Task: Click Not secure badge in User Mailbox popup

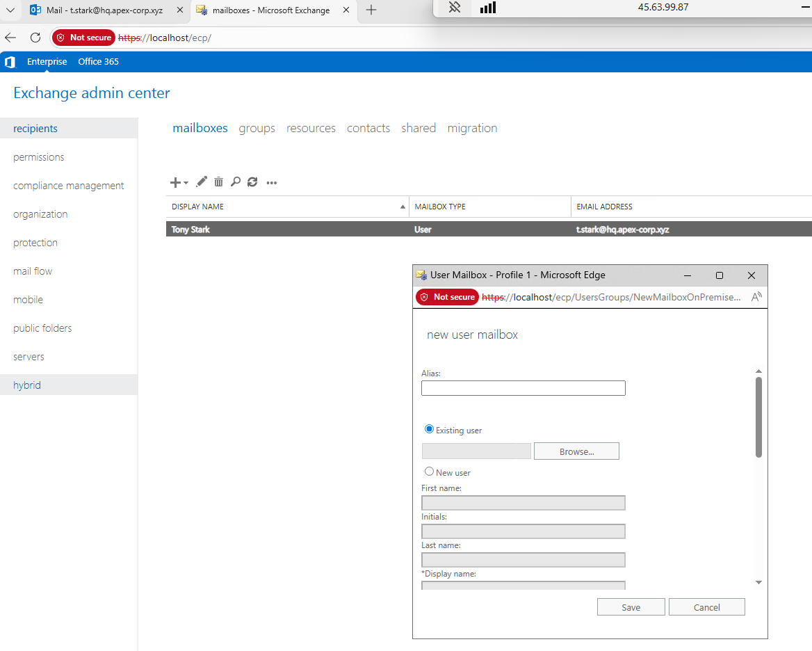Action: click(447, 297)
